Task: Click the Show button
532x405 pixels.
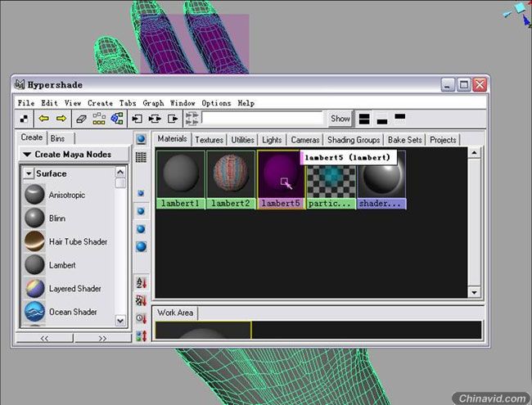Action: click(340, 119)
